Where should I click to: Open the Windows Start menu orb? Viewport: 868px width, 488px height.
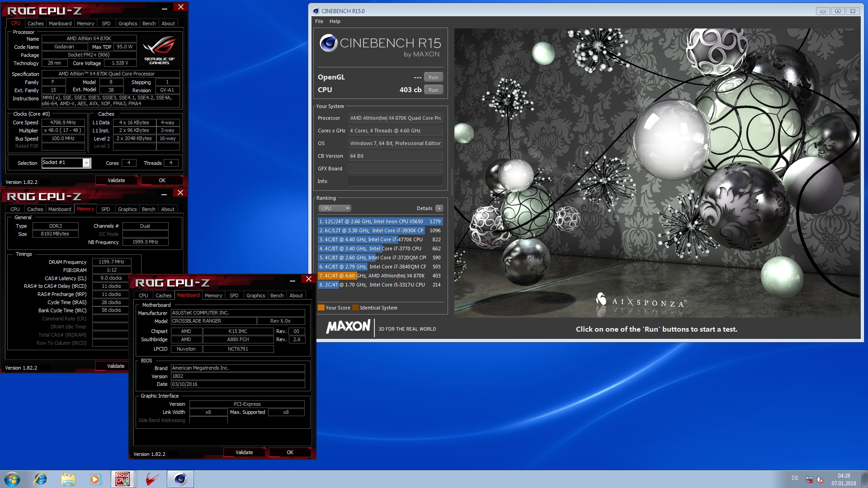pyautogui.click(x=12, y=479)
